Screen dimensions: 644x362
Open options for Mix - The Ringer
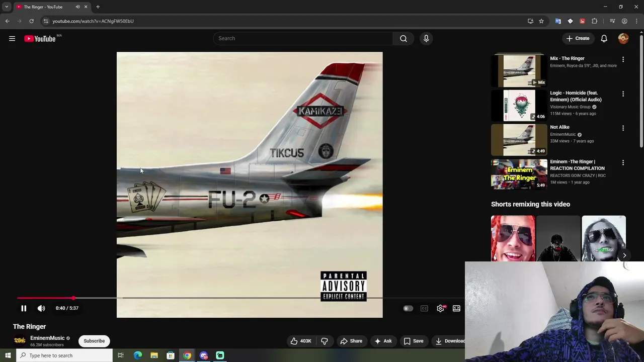coord(623,59)
